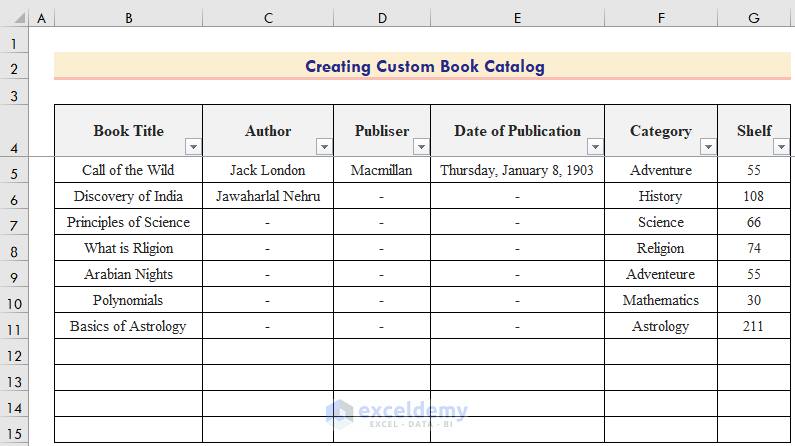Select the shelf value 211 cell
The width and height of the screenshot is (795, 446).
(753, 327)
